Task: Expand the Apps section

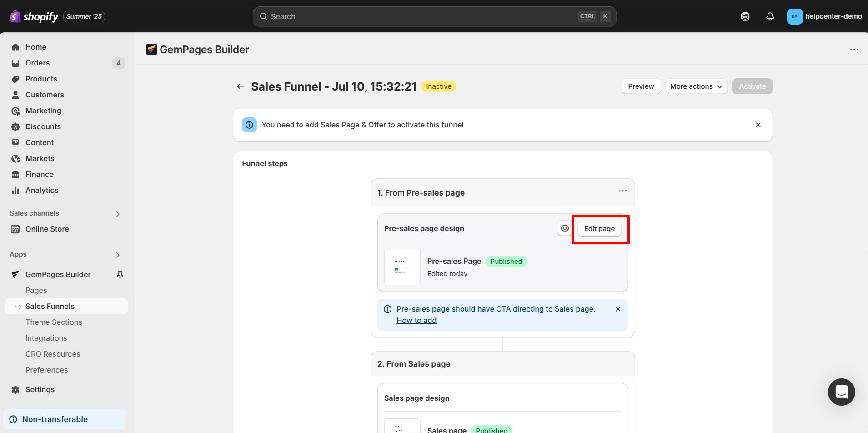Action: (118, 255)
